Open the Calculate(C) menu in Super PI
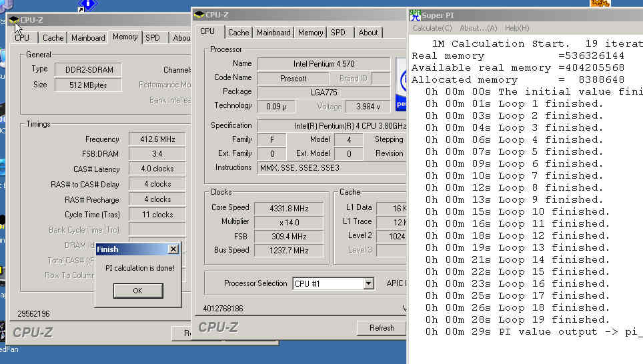The image size is (643, 364). pyautogui.click(x=432, y=28)
